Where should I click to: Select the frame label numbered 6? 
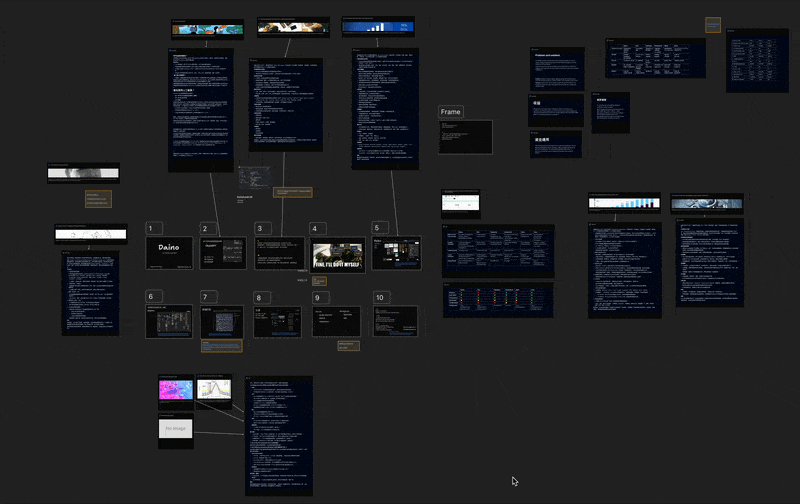pos(154,296)
